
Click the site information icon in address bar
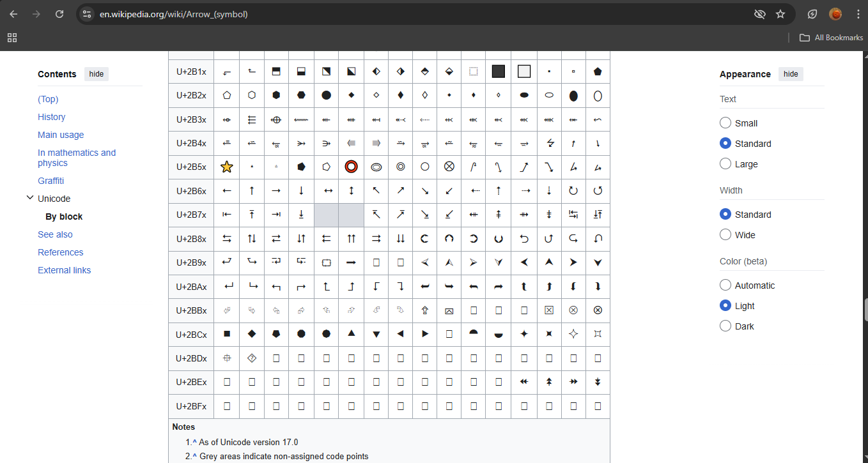[x=88, y=14]
